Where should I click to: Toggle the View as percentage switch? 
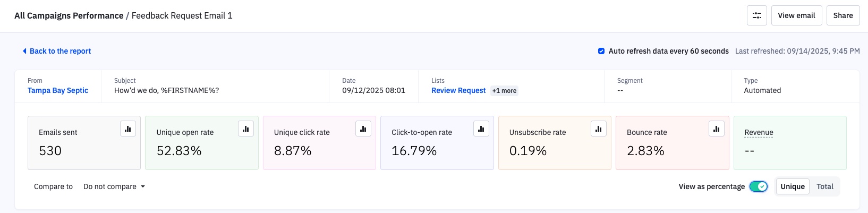pos(758,186)
